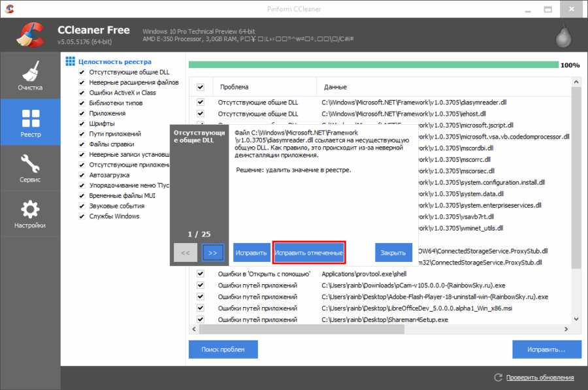The width and height of the screenshot is (588, 390).
Task: Open the Настройки gear settings section
Action: tap(30, 214)
